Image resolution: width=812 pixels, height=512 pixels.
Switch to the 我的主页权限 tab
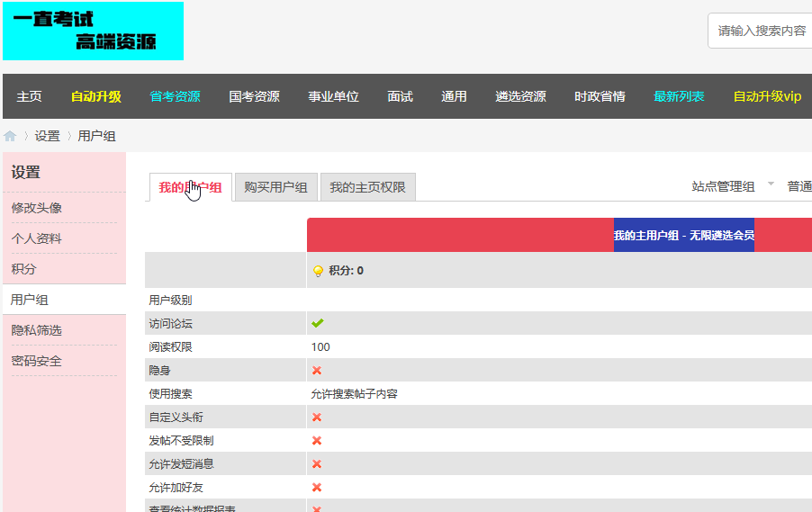click(367, 187)
